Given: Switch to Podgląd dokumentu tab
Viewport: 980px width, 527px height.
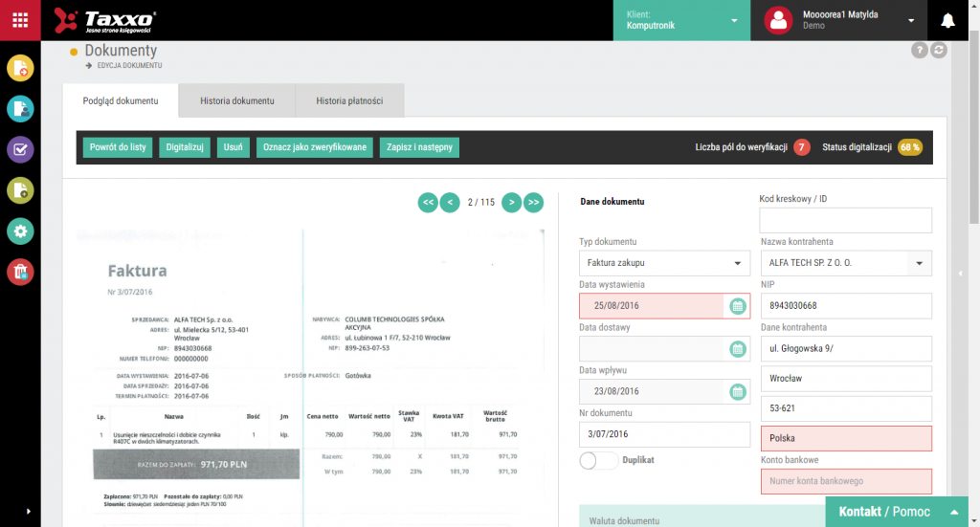Looking at the screenshot, I should [x=121, y=100].
